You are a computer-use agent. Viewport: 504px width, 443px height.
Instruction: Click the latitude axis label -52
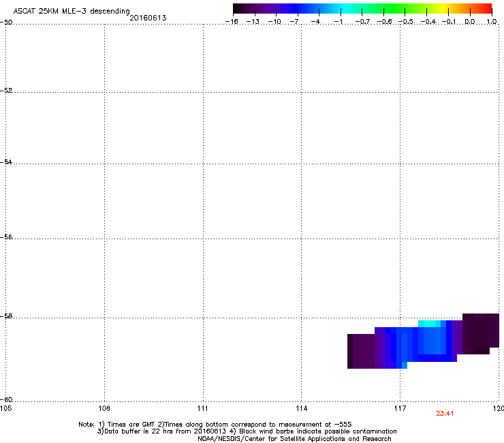[x=6, y=91]
